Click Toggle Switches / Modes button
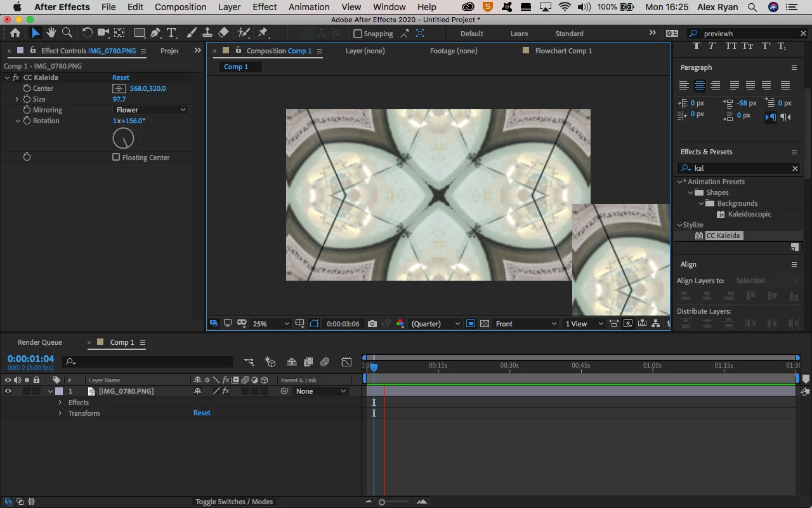The image size is (812, 508). point(234,502)
